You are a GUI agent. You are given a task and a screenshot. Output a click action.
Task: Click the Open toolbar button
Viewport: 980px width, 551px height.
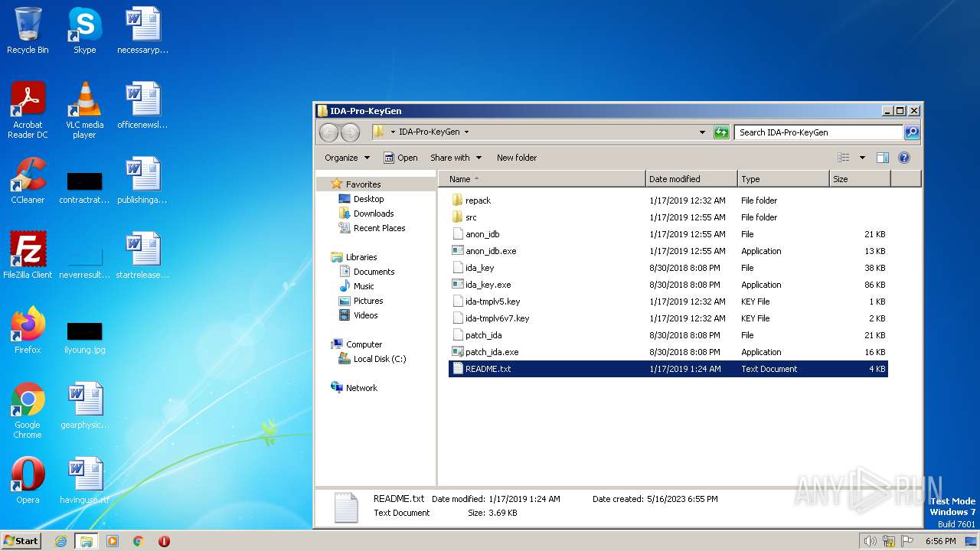click(x=400, y=158)
